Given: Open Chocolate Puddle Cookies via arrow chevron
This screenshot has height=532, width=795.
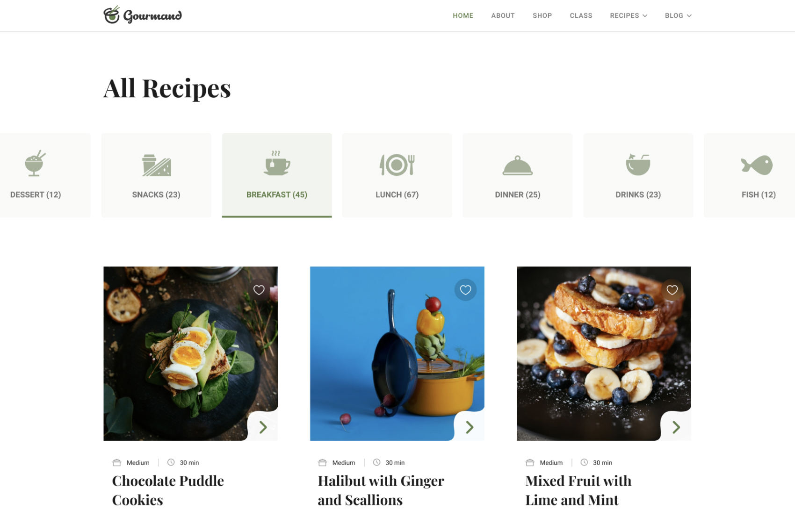Looking at the screenshot, I should [x=263, y=427].
